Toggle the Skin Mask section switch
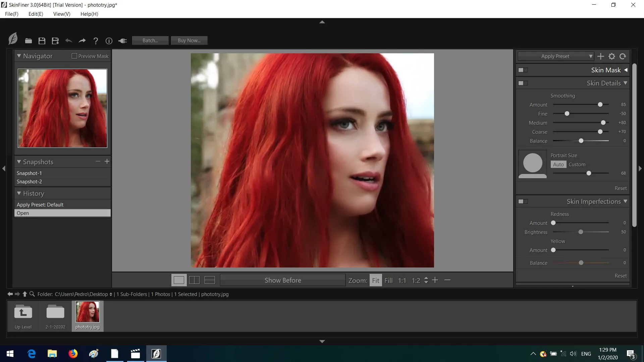 [x=523, y=70]
